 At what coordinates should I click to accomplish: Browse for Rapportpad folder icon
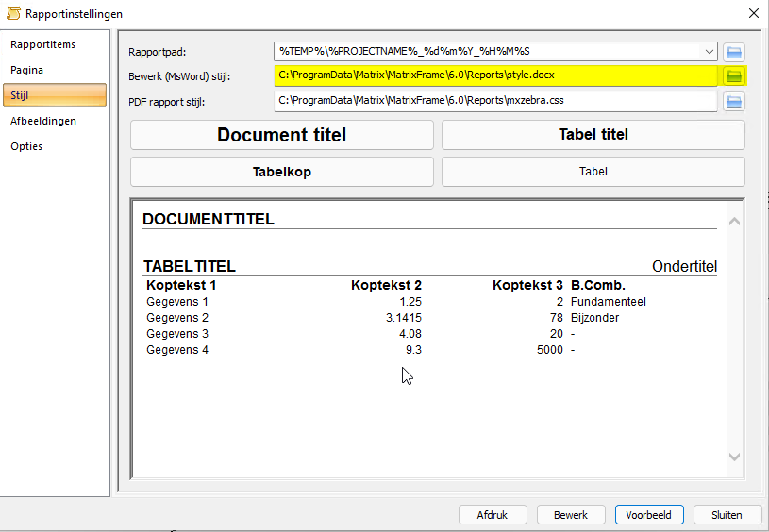click(x=734, y=52)
